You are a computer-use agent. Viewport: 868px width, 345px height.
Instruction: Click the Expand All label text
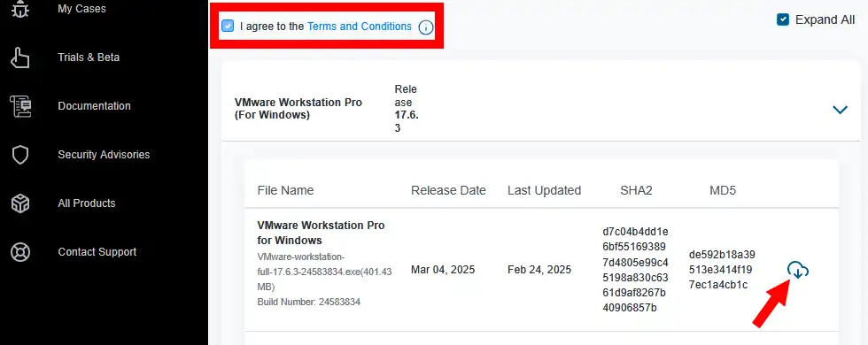click(x=825, y=19)
